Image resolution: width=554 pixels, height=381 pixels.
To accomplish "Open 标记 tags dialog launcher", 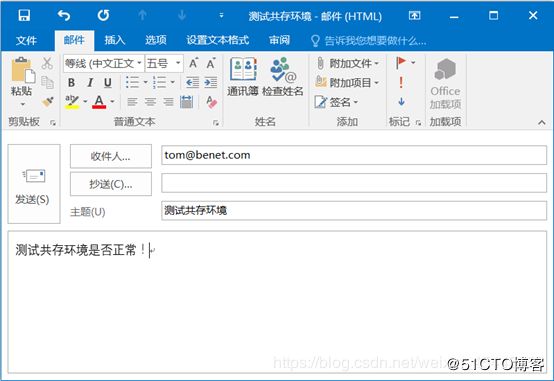I will click(418, 123).
